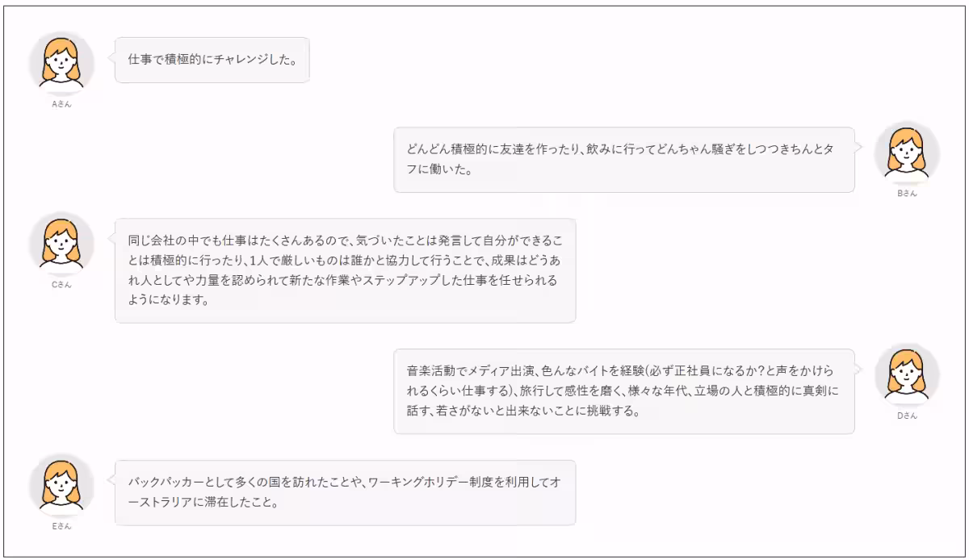Click Aさん's avatar icon
The height and width of the screenshot is (560, 969).
click(61, 63)
